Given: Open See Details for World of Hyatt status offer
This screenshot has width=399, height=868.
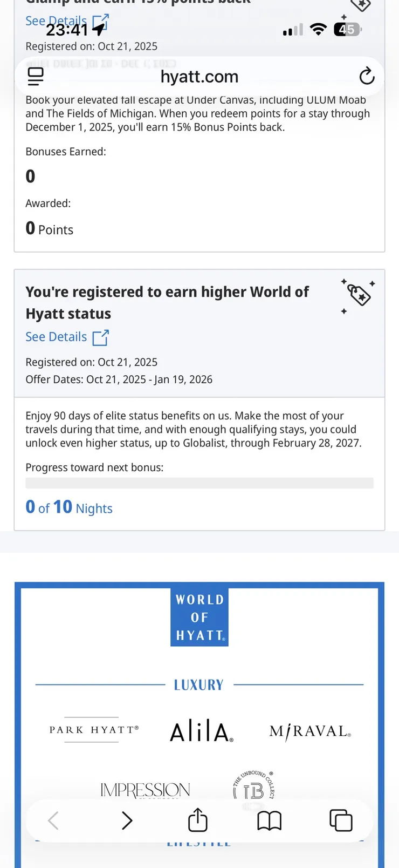Looking at the screenshot, I should (56, 337).
